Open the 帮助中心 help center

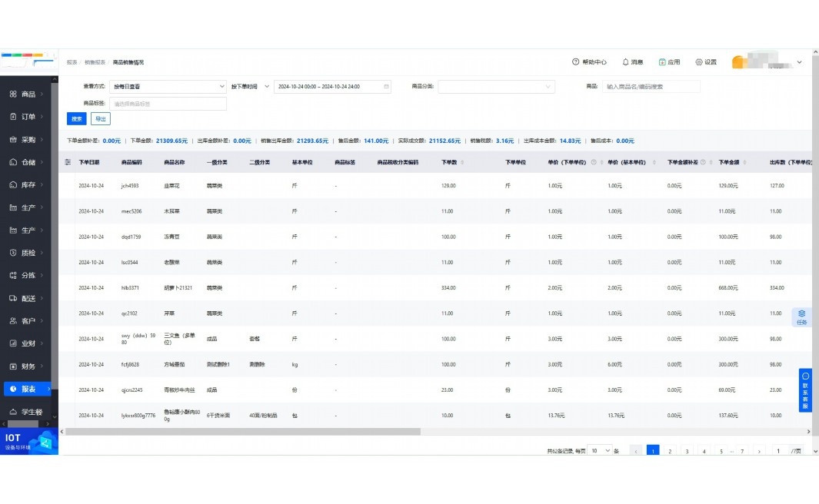coord(589,62)
